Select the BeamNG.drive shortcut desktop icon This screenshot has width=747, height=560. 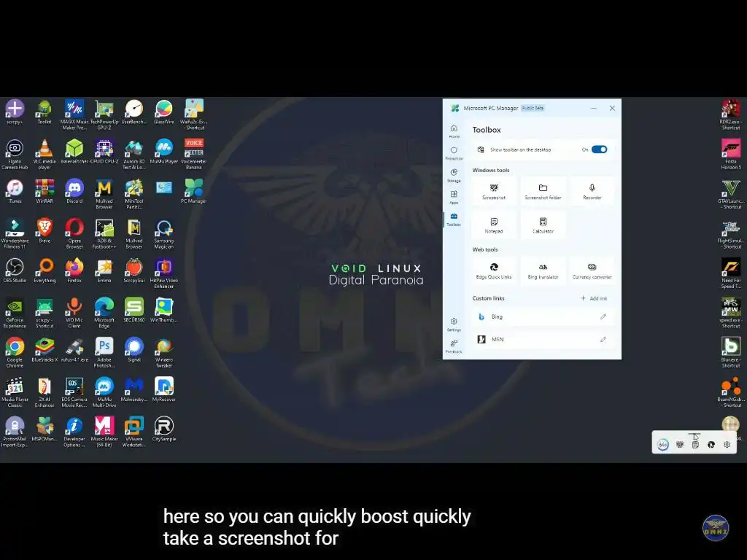pos(731,392)
